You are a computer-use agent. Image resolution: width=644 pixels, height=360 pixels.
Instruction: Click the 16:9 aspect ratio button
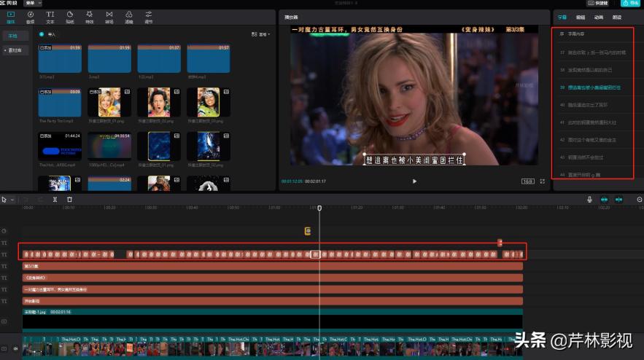click(528, 181)
